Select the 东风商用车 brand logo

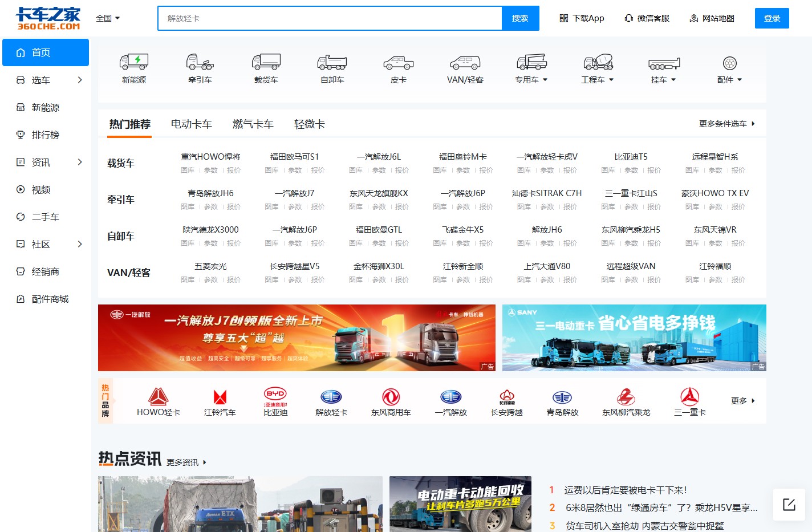(x=391, y=396)
